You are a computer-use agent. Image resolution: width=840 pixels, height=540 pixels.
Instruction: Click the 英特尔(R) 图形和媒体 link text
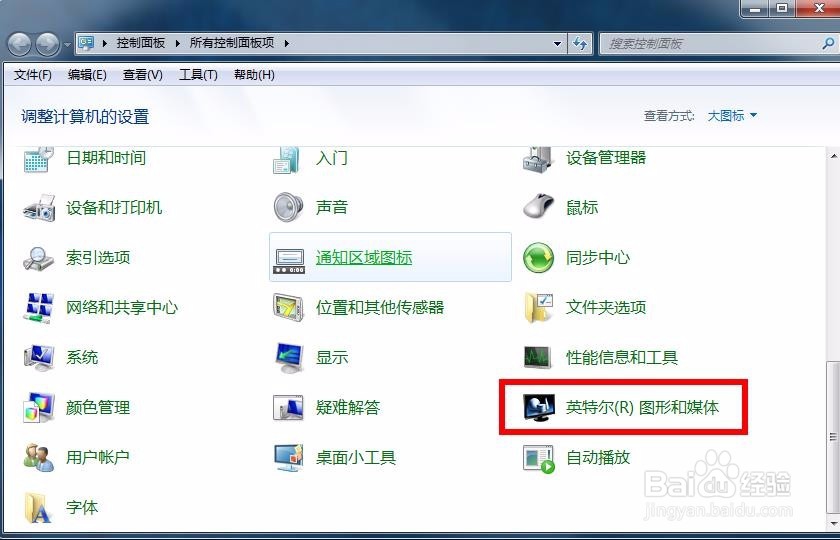coord(642,408)
